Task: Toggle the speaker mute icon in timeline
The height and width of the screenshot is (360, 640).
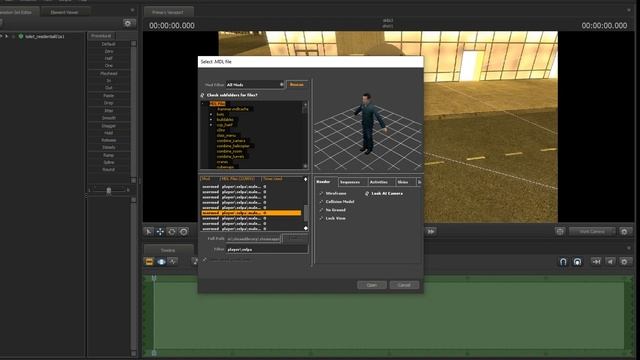Action: click(610, 262)
